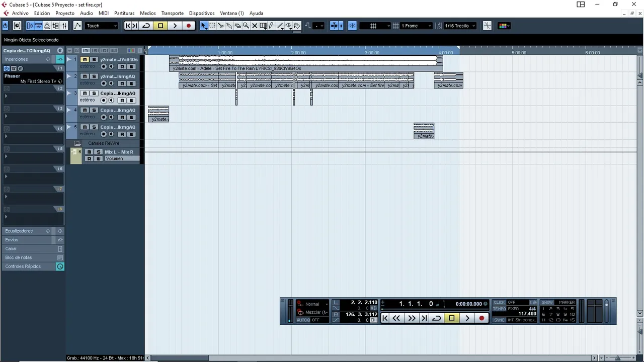Viewport: 644px width, 362px height.
Task: Solo track 2
Action: 94,76
